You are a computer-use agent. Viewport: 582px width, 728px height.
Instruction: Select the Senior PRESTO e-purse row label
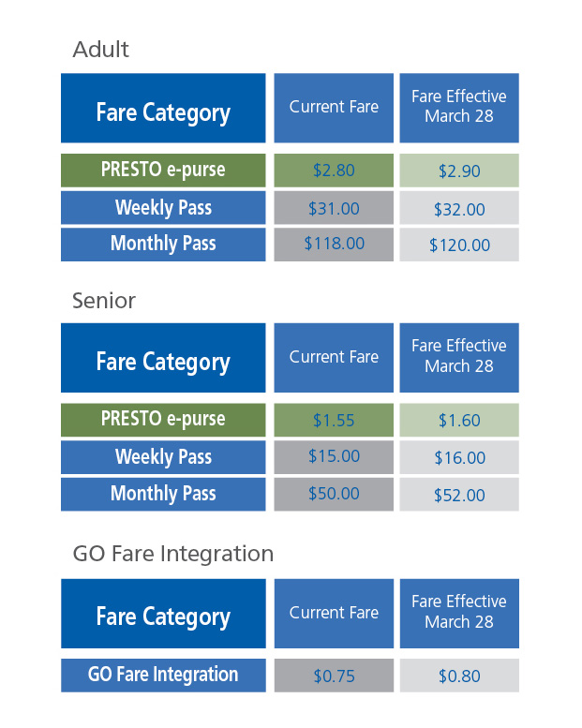(x=163, y=420)
